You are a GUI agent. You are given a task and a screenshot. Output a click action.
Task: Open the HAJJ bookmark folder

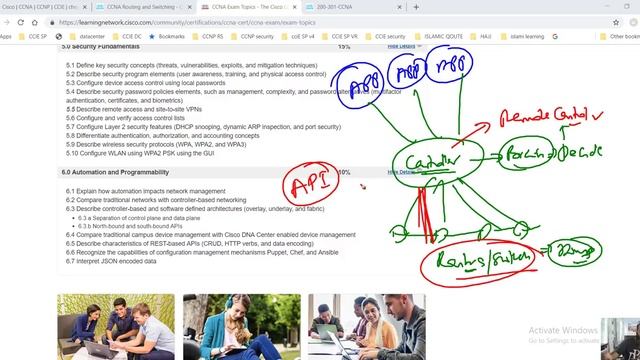481,36
